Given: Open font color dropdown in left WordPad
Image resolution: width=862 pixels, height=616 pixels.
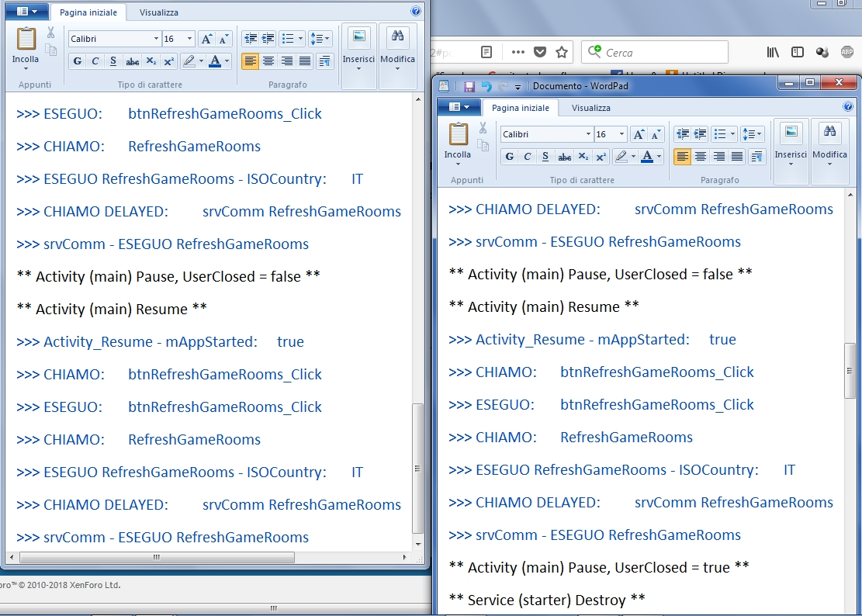Looking at the screenshot, I should pyautogui.click(x=227, y=61).
